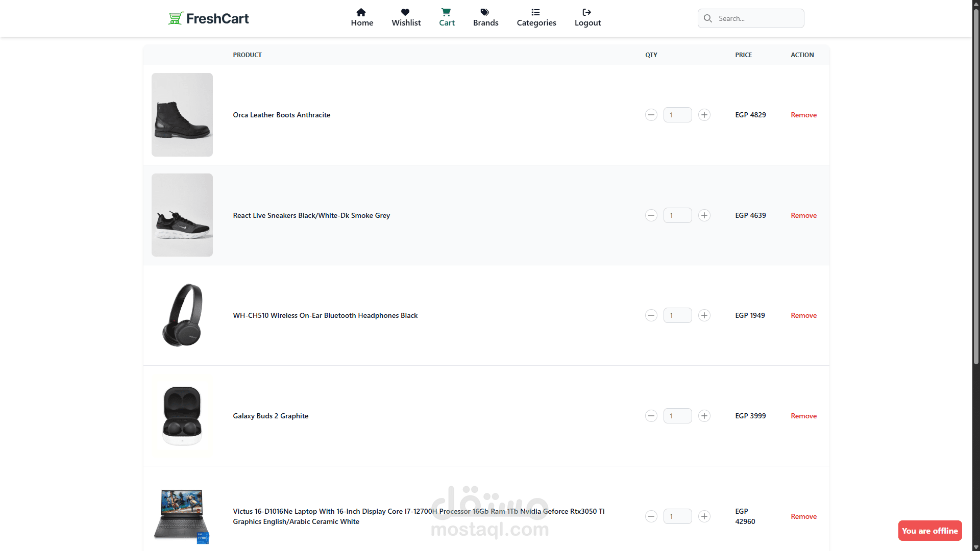Click plus icon for WH-CH510 Headphones
This screenshot has height=551, width=980.
[x=704, y=315]
